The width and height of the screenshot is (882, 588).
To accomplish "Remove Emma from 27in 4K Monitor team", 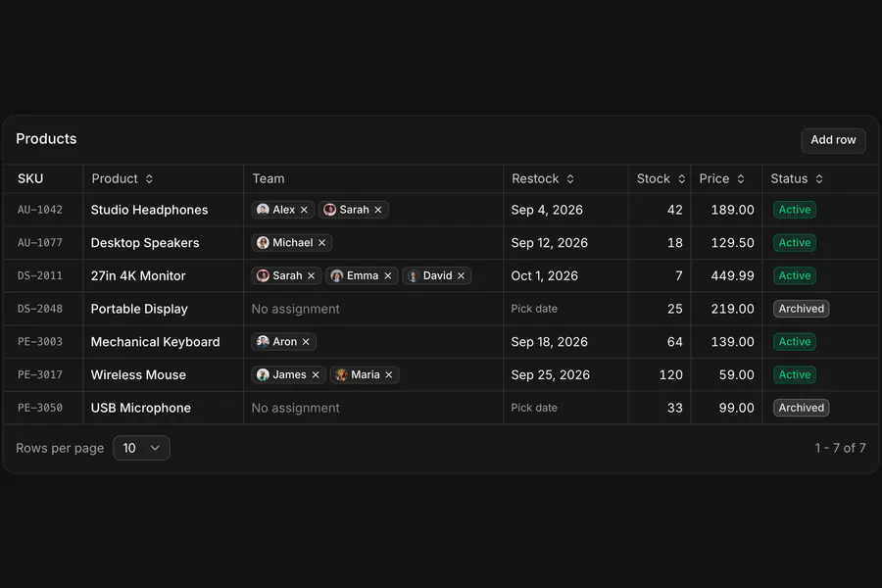I will 387,275.
